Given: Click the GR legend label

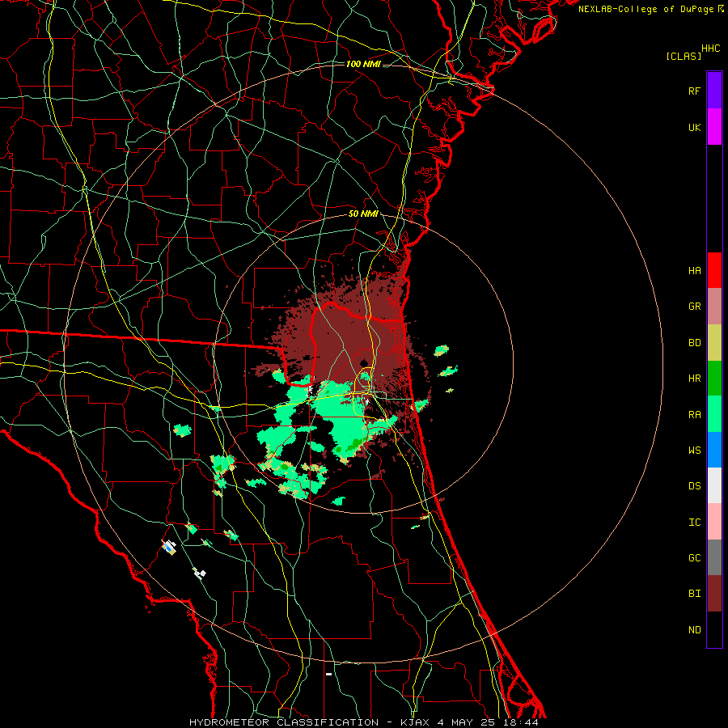Looking at the screenshot, I should tap(694, 307).
